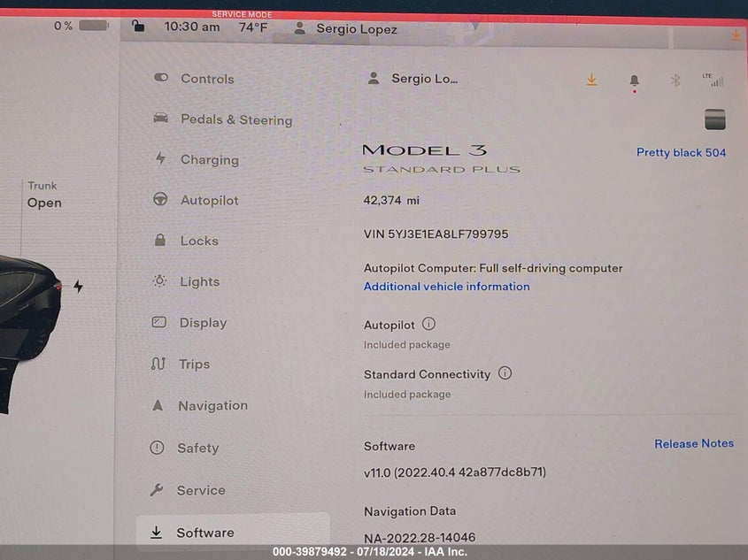This screenshot has width=748, height=560.
Task: Open the Display settings icon
Action: point(158,323)
